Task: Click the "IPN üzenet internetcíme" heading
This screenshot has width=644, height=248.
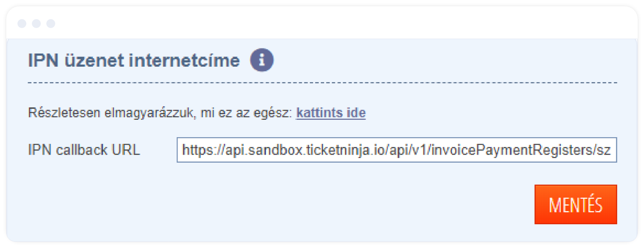Action: pyautogui.click(x=134, y=61)
